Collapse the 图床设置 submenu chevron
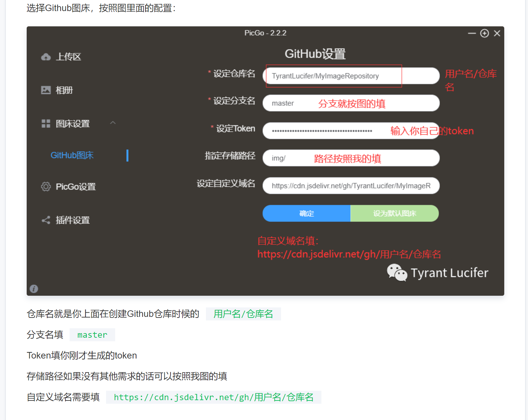This screenshot has height=420, width=528. point(113,123)
